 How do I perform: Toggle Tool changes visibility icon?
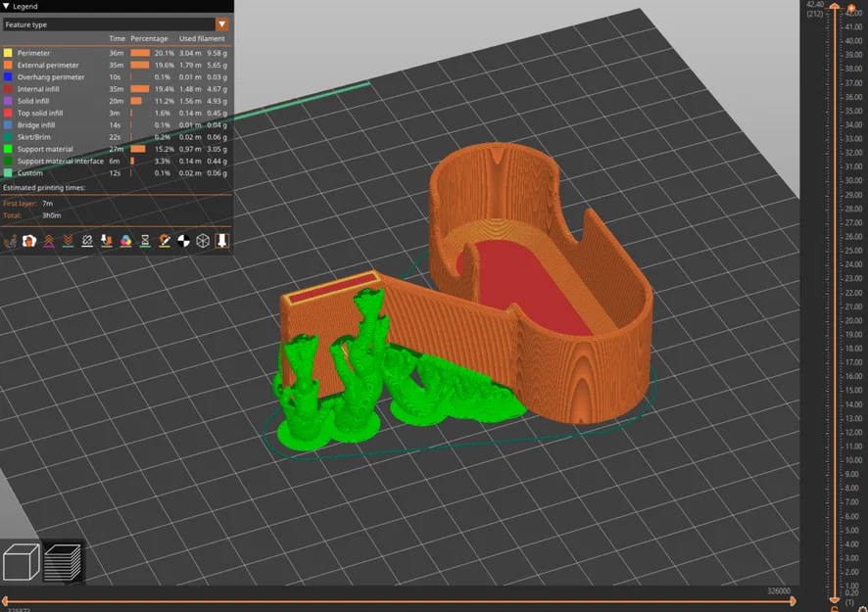tap(106, 241)
